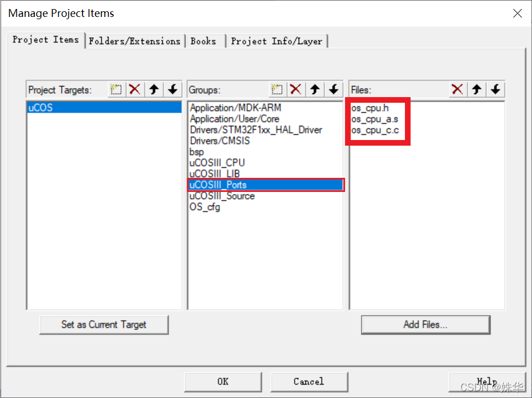
Task: Select the Application/User/Core group
Action: coord(265,119)
